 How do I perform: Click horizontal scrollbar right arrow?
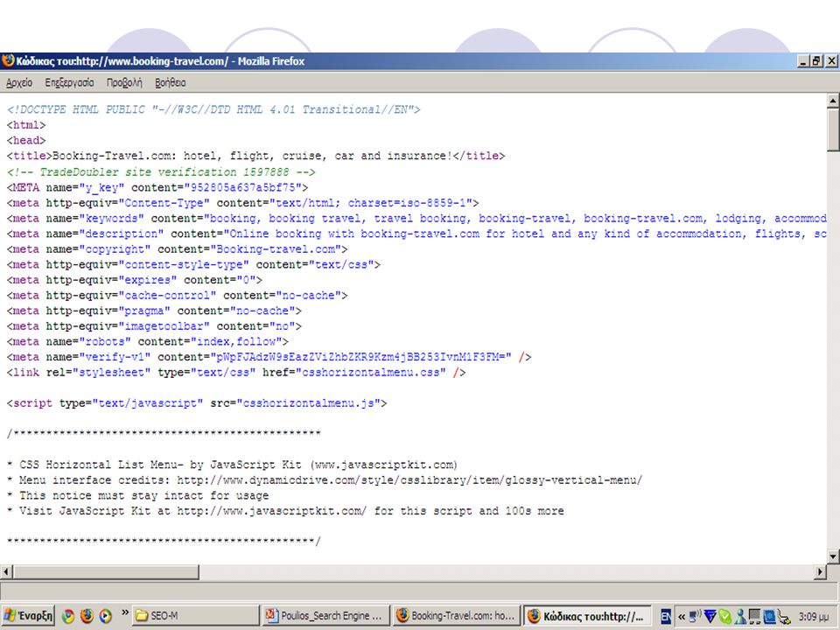coord(820,571)
